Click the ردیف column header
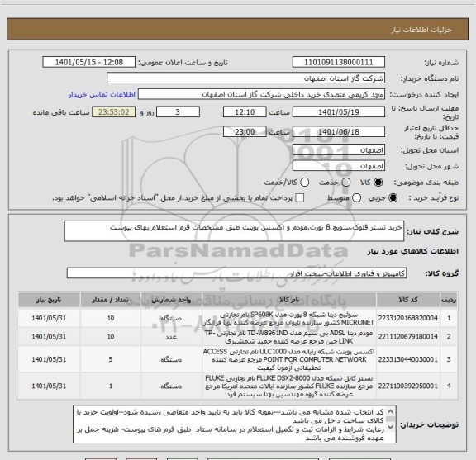Screen dimensions: 476x460 click(449, 300)
